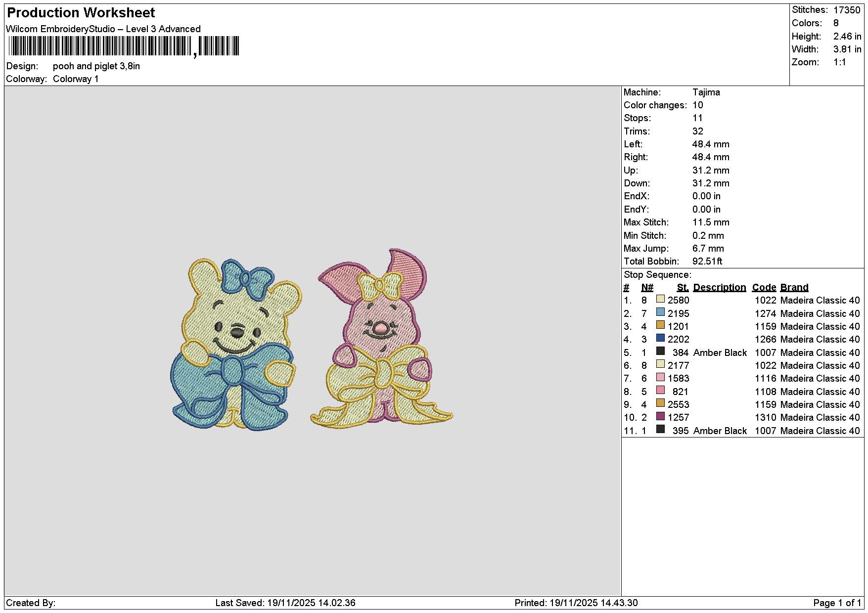The height and width of the screenshot is (613, 868).
Task: Select 'Last Saved: 19/11/2025 14.02.36' footer text
Action: [x=285, y=603]
